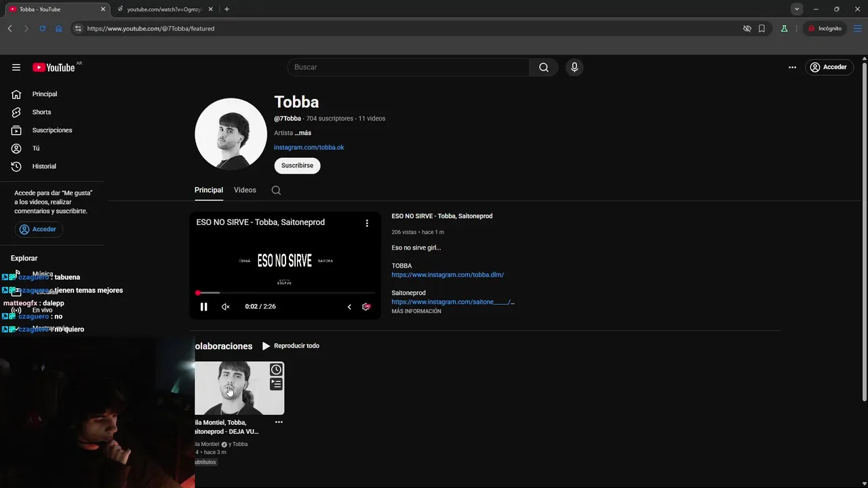Open the Saitoneprod instagram link
The width and height of the screenshot is (868, 488).
pos(453,302)
